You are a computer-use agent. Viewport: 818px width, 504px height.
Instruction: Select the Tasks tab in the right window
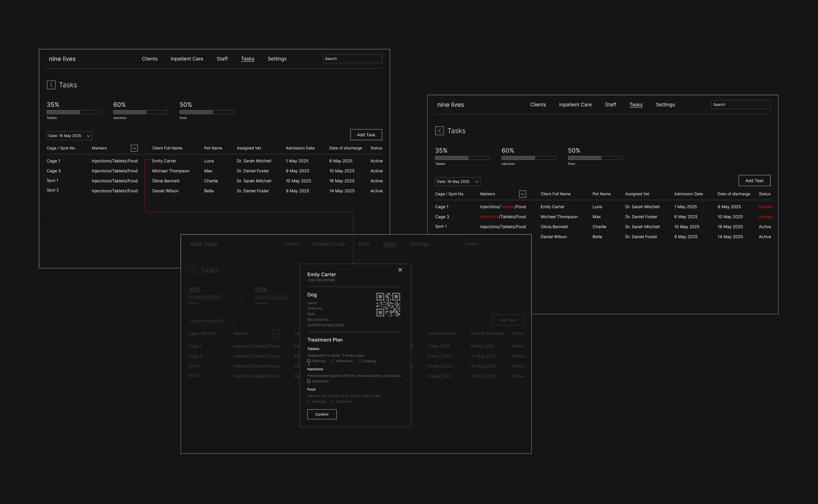pyautogui.click(x=636, y=105)
